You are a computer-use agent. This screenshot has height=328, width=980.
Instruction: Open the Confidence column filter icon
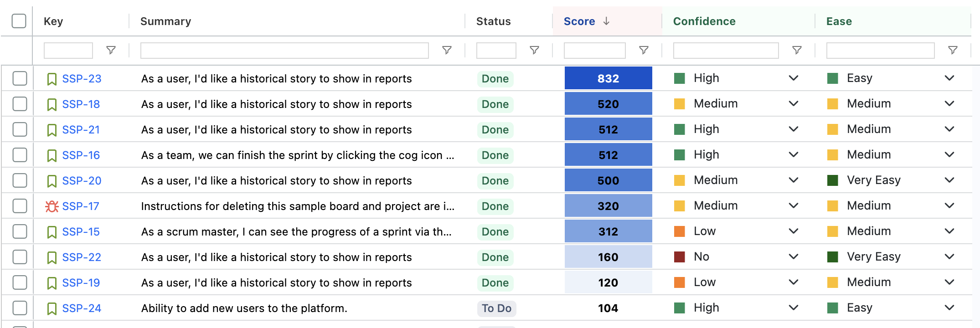coord(797,50)
